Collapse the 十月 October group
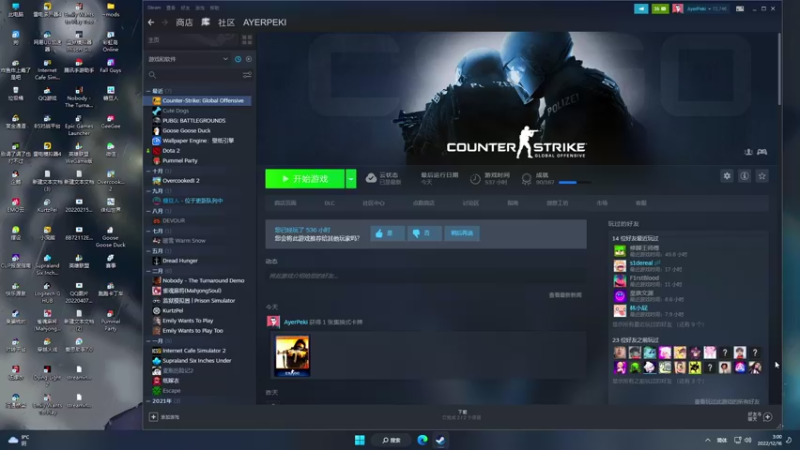This screenshot has width=800, height=450. click(148, 171)
